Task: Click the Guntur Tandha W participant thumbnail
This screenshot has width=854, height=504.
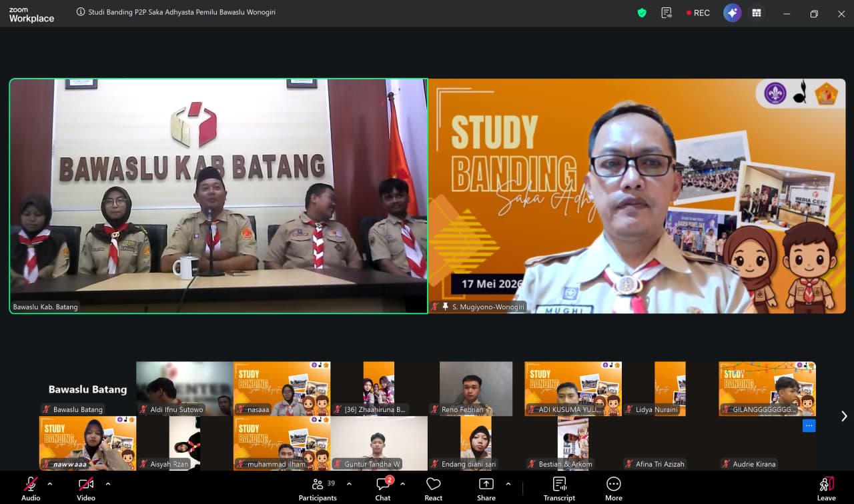Action: tap(379, 443)
